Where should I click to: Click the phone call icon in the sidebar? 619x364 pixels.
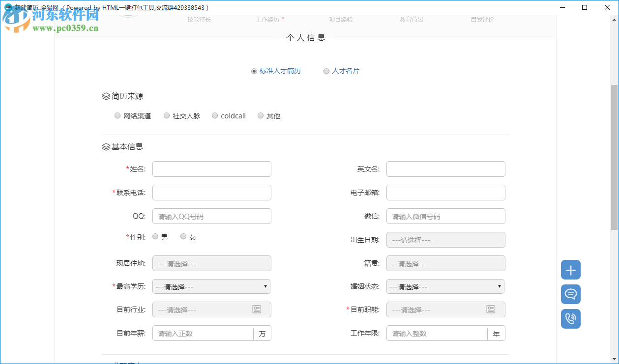pyautogui.click(x=570, y=319)
